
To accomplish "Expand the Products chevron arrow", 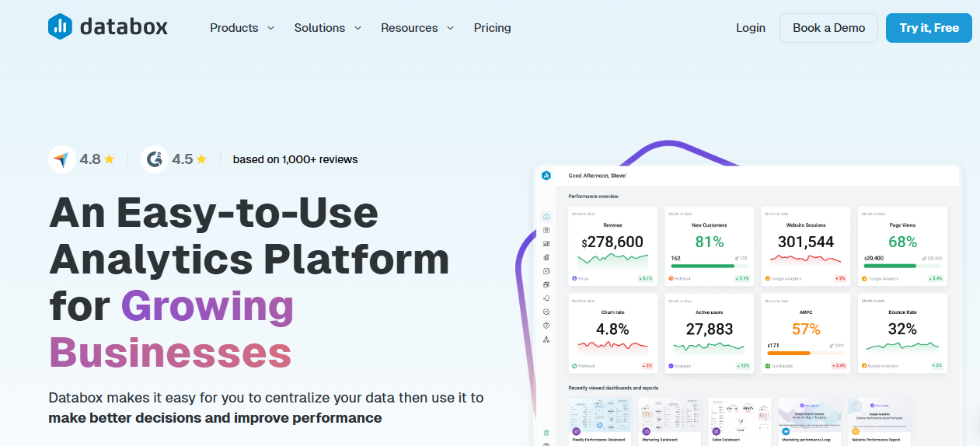I will click(x=270, y=28).
